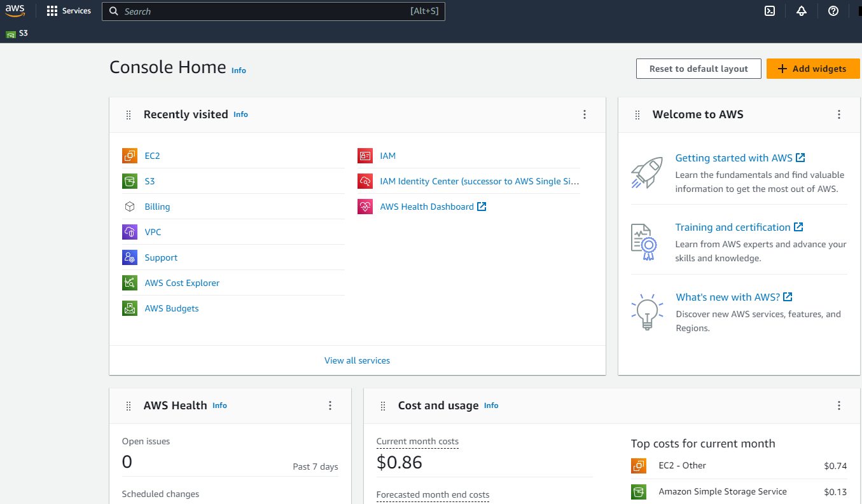The height and width of the screenshot is (504, 862).
Task: Focus the top Search field
Action: point(274,11)
